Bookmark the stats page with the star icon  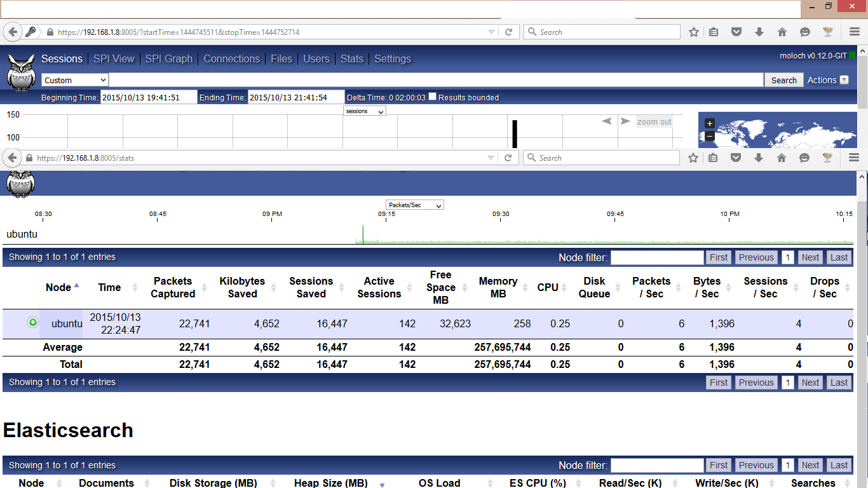693,158
